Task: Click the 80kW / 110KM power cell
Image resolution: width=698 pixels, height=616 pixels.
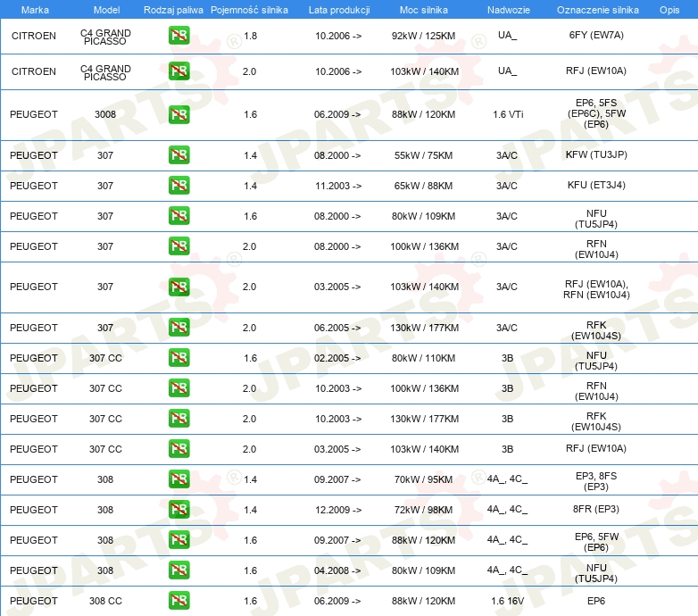Action: coord(423,358)
